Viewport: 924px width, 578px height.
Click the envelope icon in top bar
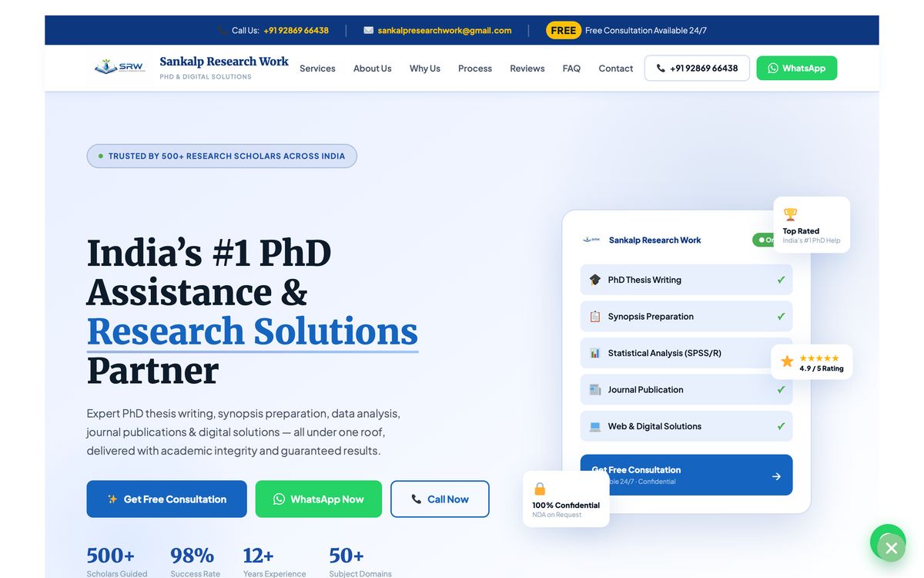coord(368,31)
